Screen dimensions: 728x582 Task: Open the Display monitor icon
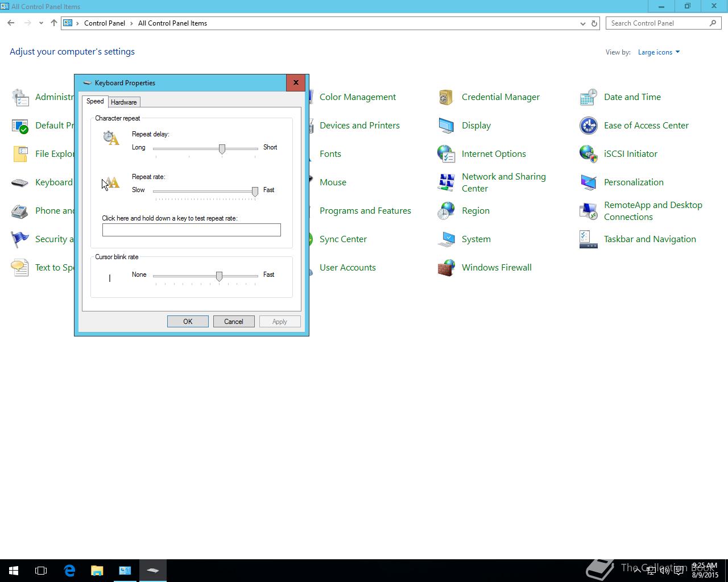click(x=446, y=126)
